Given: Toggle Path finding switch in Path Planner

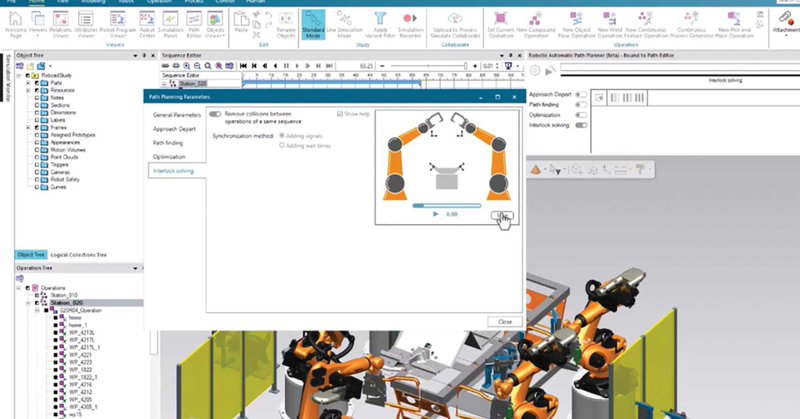Looking at the screenshot, I should click(x=581, y=105).
